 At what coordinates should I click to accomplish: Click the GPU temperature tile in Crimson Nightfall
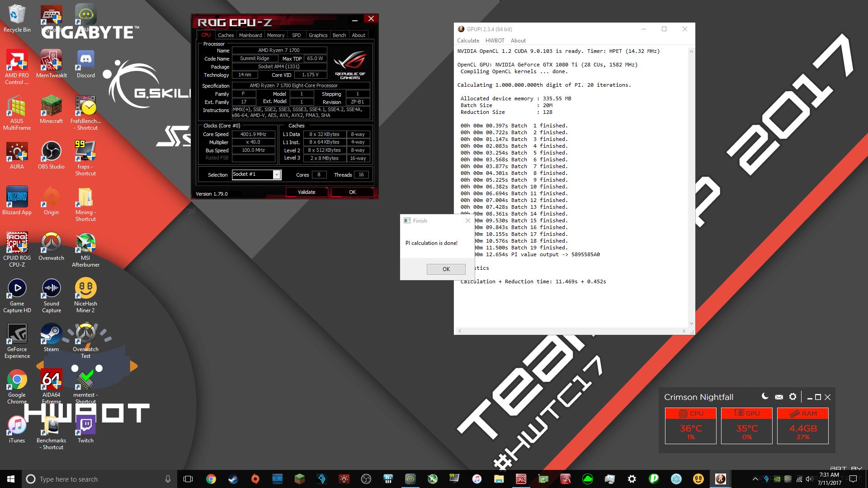click(x=746, y=426)
